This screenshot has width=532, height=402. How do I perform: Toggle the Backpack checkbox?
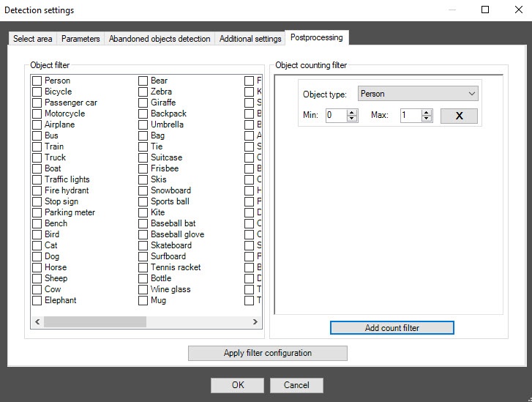pos(143,113)
